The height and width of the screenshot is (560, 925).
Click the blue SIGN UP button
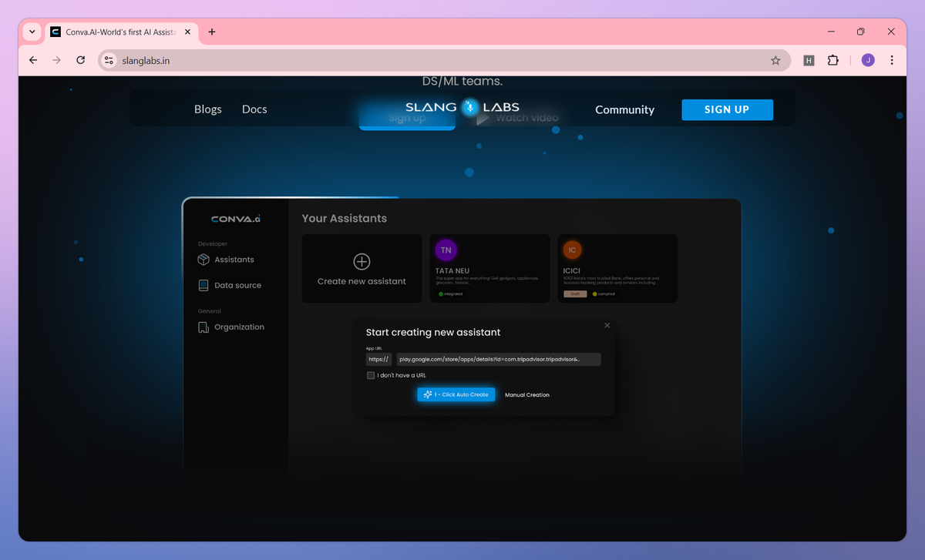[727, 109]
